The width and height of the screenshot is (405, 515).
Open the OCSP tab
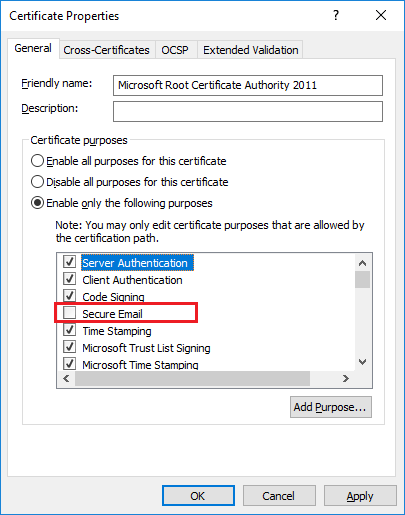[175, 50]
